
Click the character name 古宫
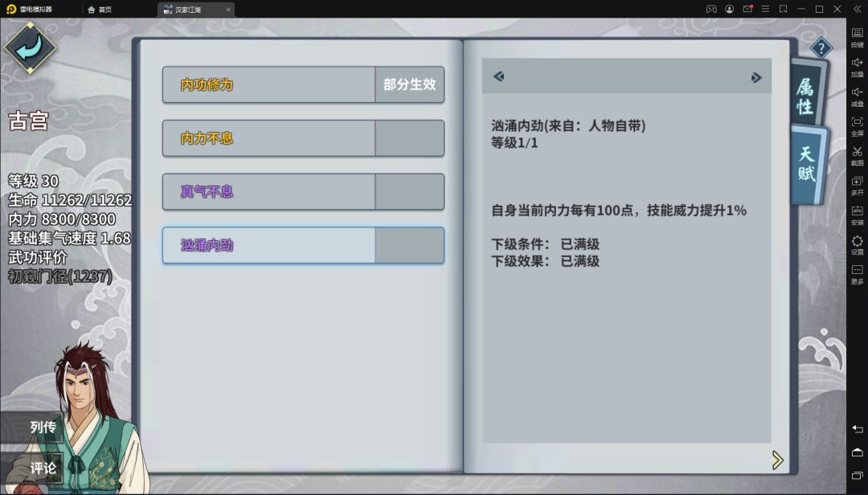28,121
